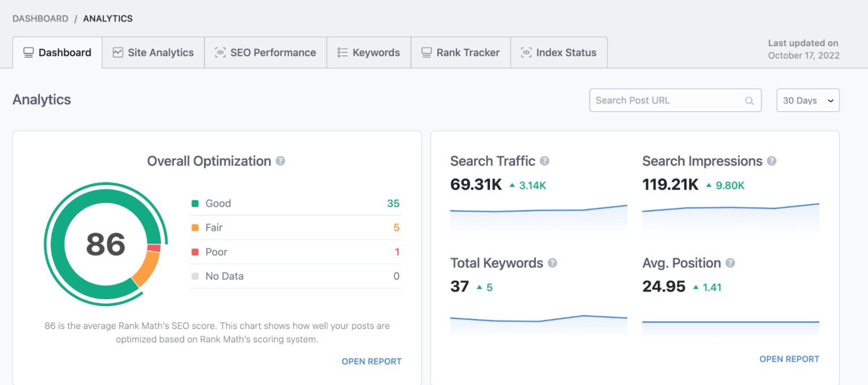This screenshot has width=868, height=385.
Task: Click the magnifier icon in search box
Action: pyautogui.click(x=749, y=101)
